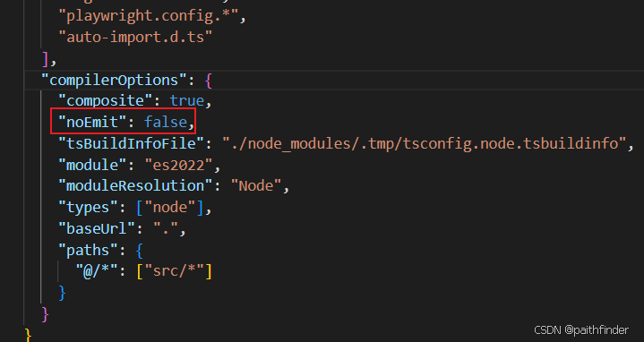Click "node" inside the types array
Screen dimensions: 644x342
(170, 207)
